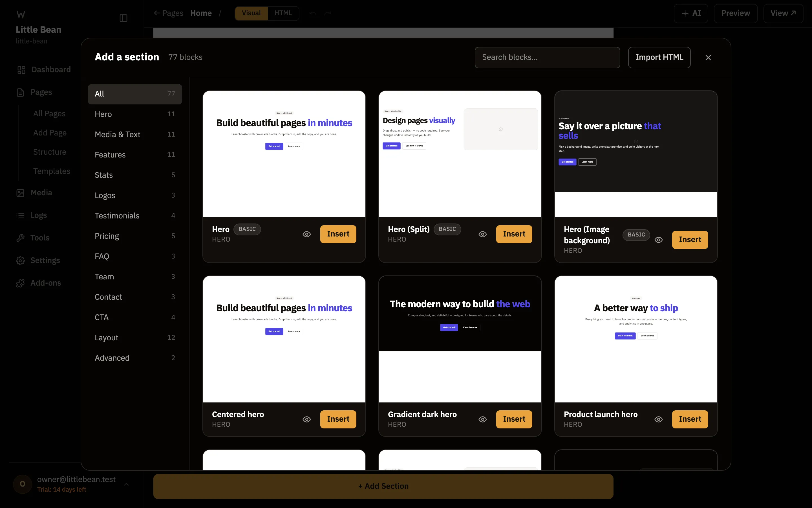Open the Hero (Split) thumbnail

point(460,154)
